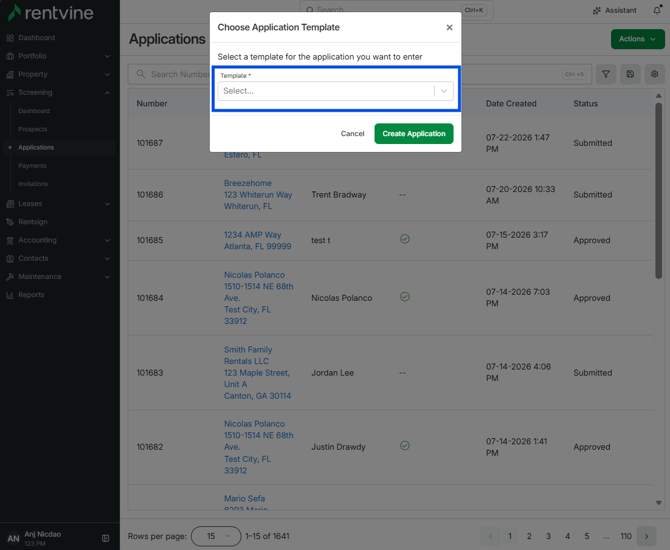Go to previous page arrow

click(491, 536)
